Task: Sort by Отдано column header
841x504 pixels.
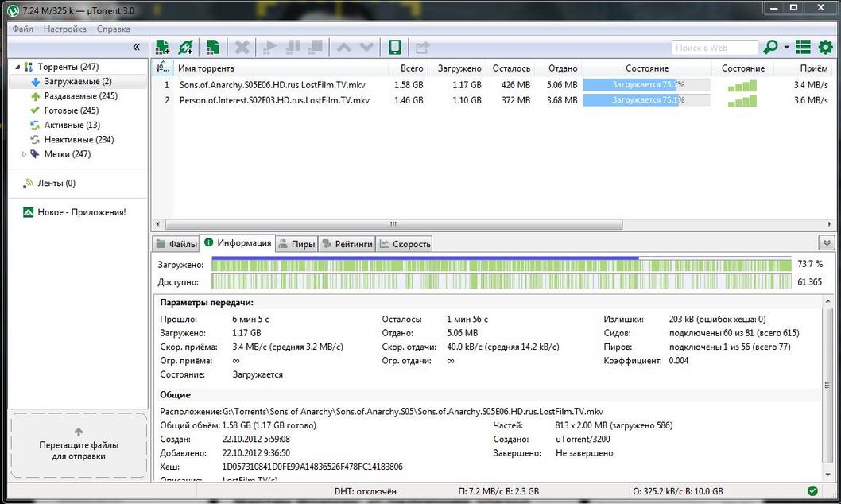Action: pos(558,68)
